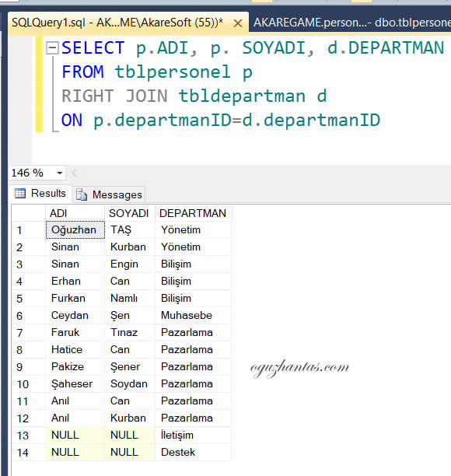
Task: Click the Results grid icon
Action: pyautogui.click(x=20, y=193)
